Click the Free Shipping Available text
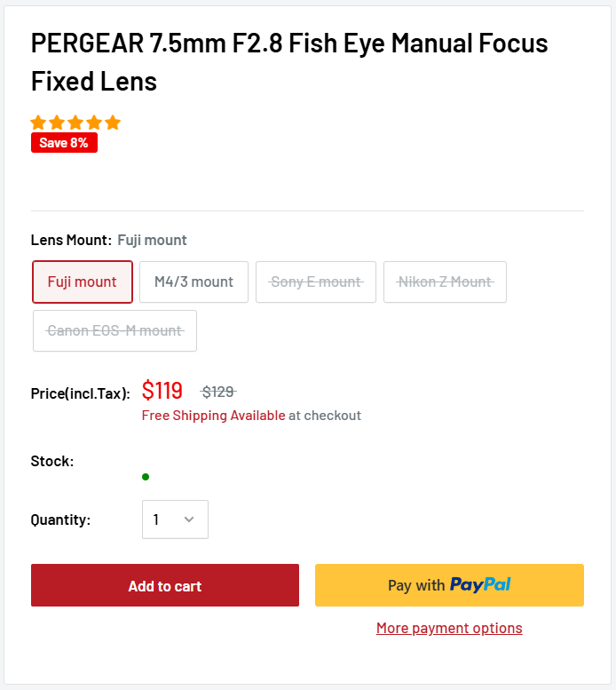Viewport: 616px width, 690px height. pos(214,416)
